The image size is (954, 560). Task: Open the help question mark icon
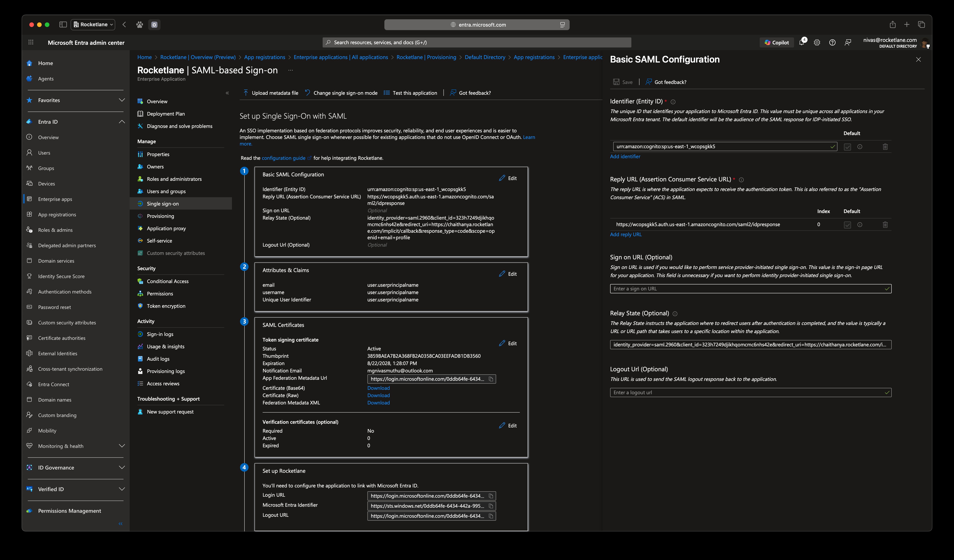[x=832, y=42]
